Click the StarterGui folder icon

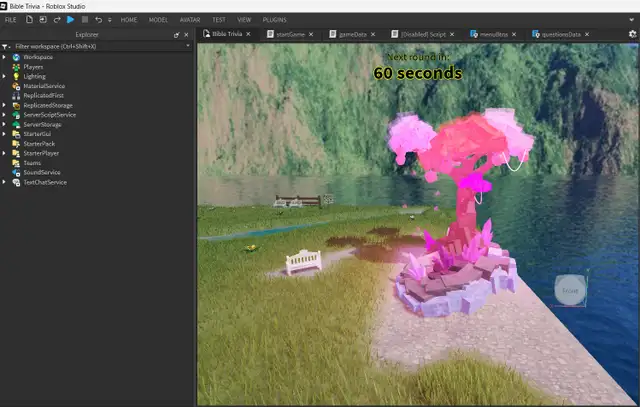(16, 134)
